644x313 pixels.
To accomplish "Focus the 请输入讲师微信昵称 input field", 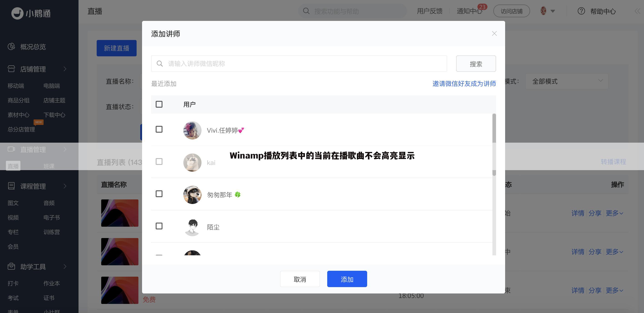I will coord(299,64).
